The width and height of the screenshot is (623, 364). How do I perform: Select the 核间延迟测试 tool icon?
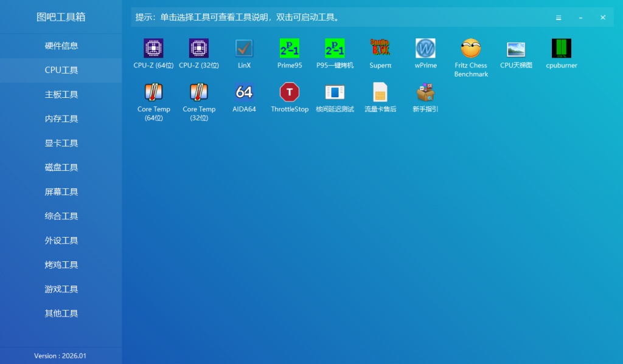335,92
